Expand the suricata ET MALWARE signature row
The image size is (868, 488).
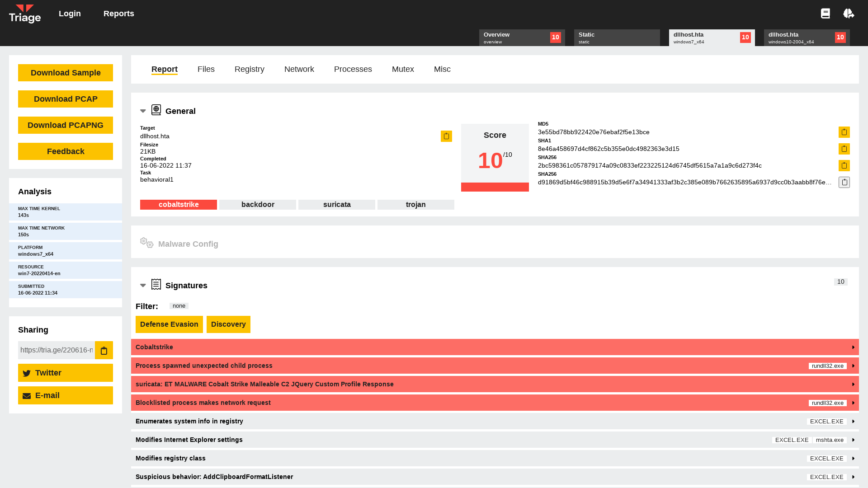coord(495,384)
